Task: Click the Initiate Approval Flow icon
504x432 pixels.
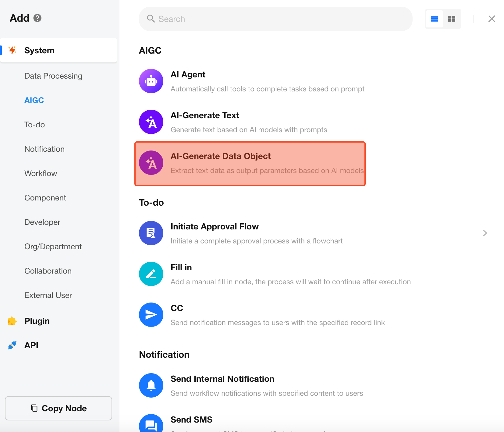Action: [x=151, y=233]
